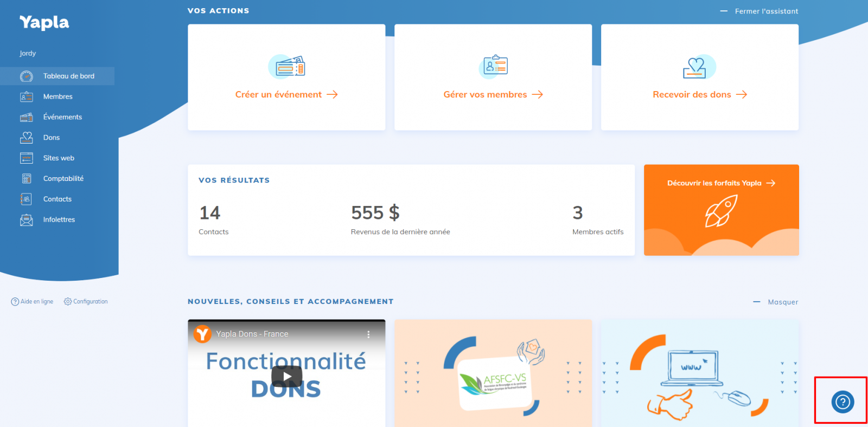Click the Dons heart icon in sidebar
This screenshot has width=868, height=427.
(x=26, y=138)
